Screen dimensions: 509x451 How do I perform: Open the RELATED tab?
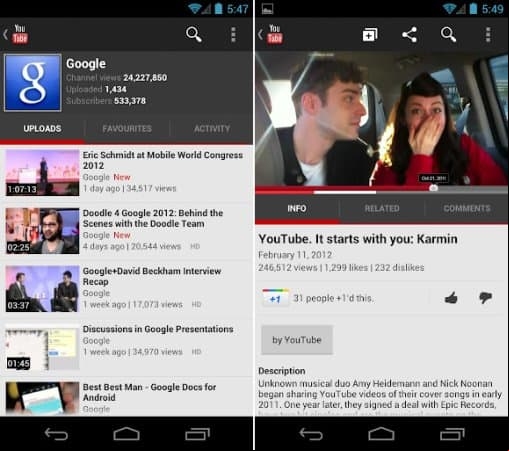pyautogui.click(x=382, y=209)
